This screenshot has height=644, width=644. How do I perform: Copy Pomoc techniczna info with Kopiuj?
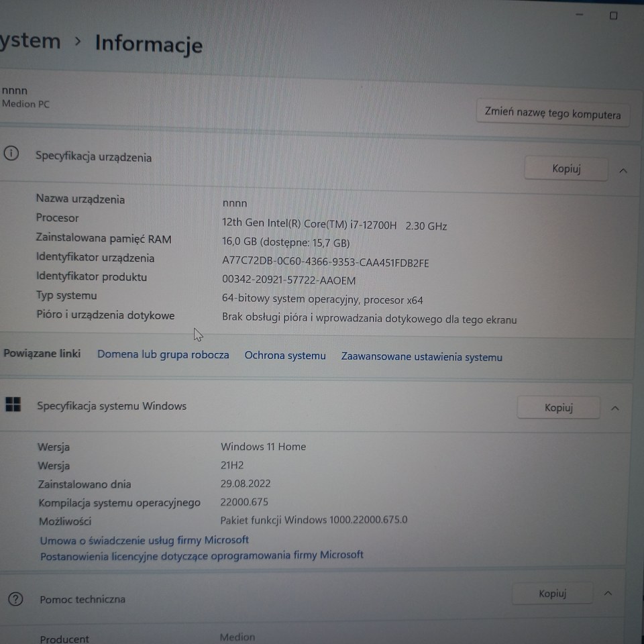552,594
